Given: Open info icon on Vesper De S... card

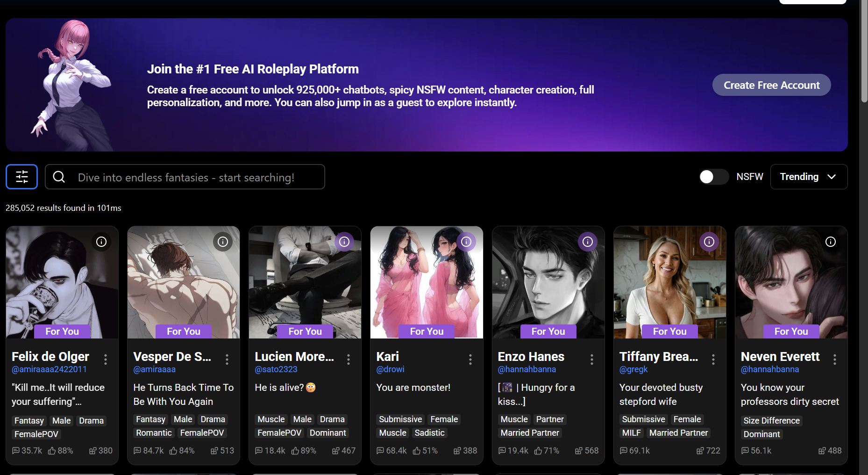Looking at the screenshot, I should tap(223, 242).
